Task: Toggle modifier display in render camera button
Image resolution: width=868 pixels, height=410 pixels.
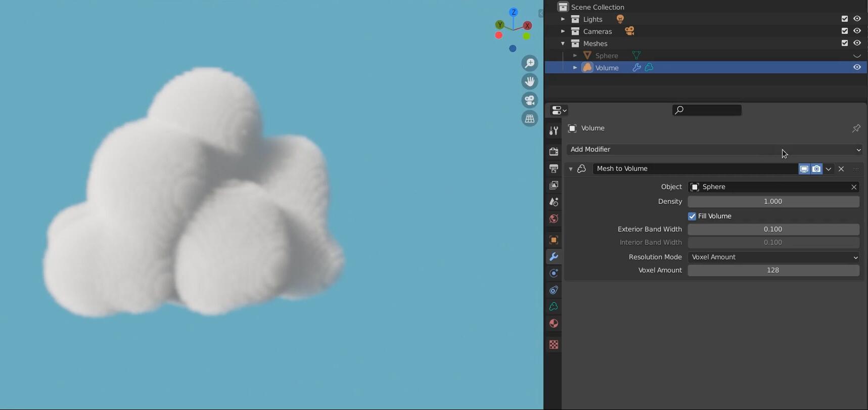Action: 816,169
